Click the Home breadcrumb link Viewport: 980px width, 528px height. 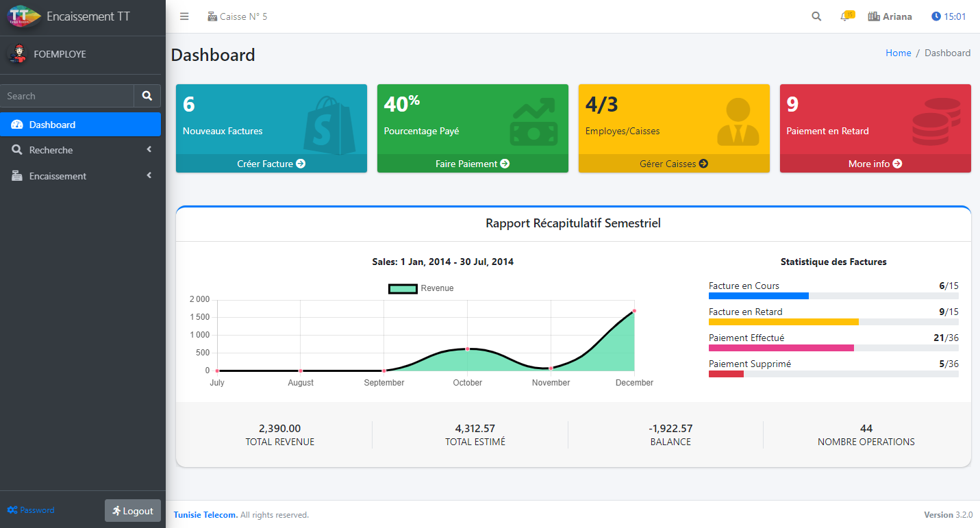[899, 53]
